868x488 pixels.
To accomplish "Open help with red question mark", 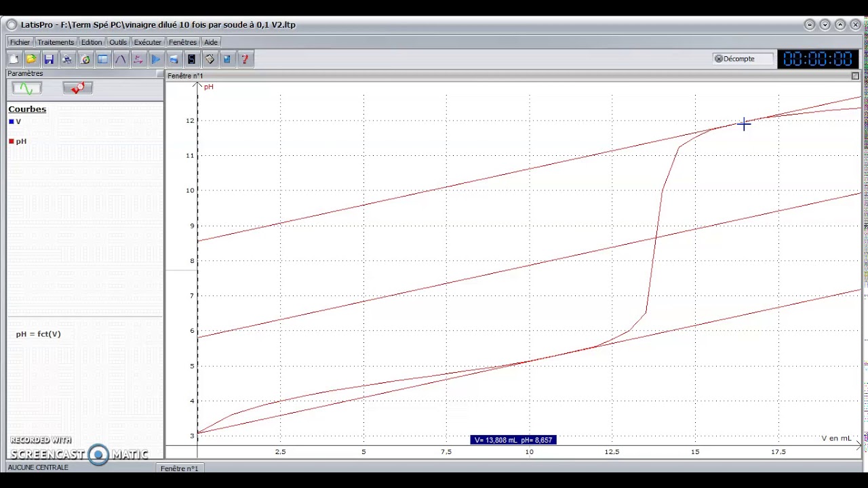I will 245,60.
